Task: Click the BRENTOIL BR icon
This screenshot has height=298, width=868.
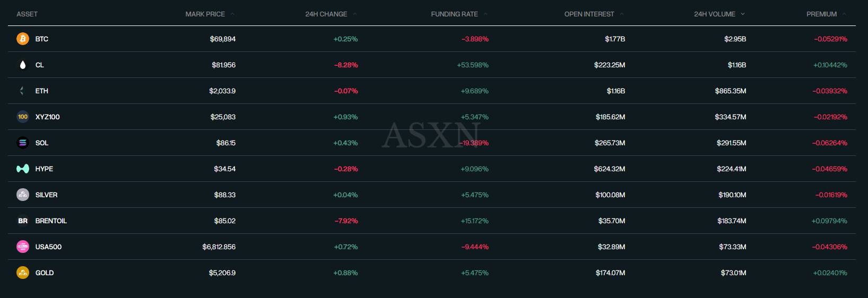Action: (x=22, y=221)
